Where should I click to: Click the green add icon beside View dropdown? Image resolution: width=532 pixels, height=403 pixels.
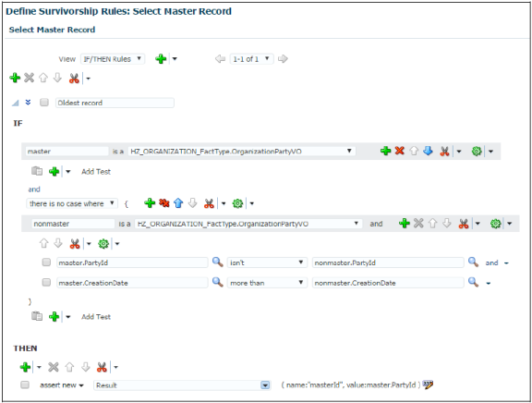pos(161,59)
